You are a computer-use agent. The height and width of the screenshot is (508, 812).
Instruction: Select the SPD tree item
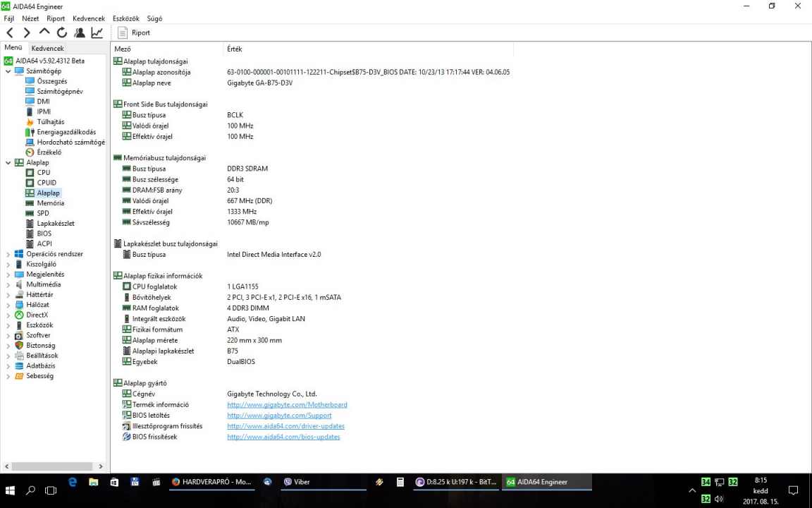pos(43,213)
